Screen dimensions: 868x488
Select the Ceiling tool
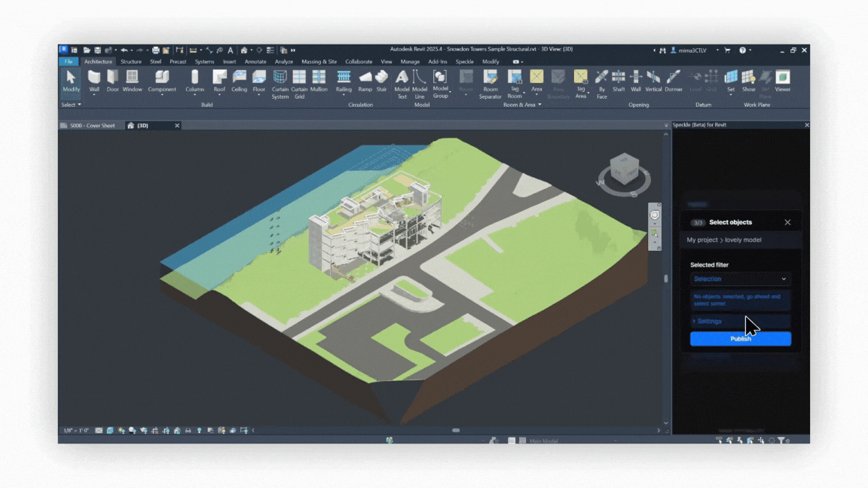tap(239, 81)
